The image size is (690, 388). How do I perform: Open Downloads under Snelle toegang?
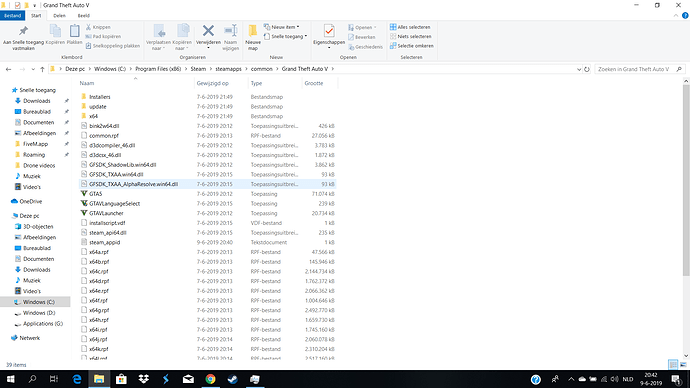click(37, 101)
